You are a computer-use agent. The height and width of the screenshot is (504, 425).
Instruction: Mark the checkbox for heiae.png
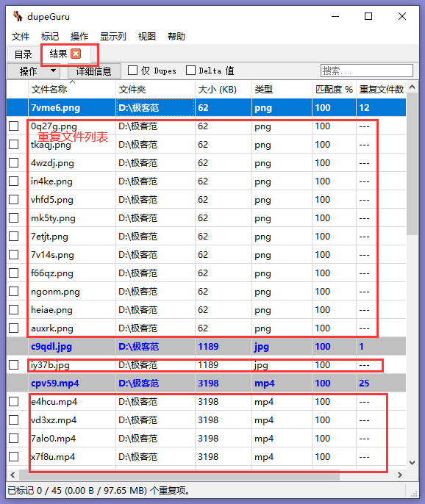(13, 309)
